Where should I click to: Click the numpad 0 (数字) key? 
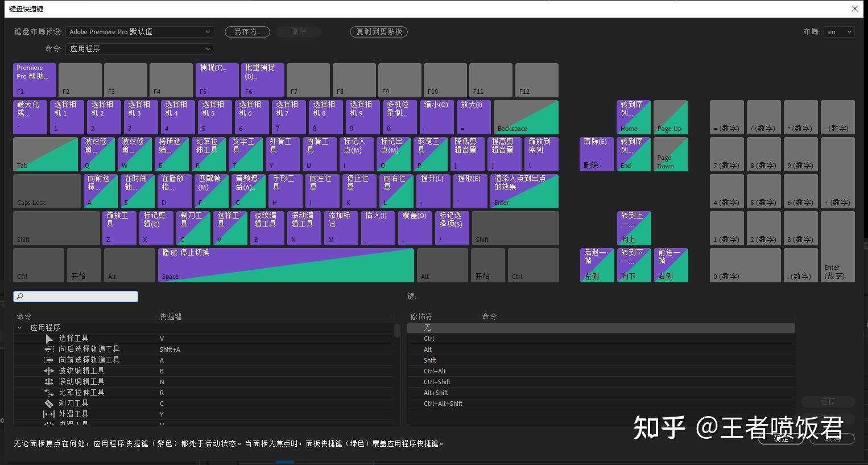(745, 265)
